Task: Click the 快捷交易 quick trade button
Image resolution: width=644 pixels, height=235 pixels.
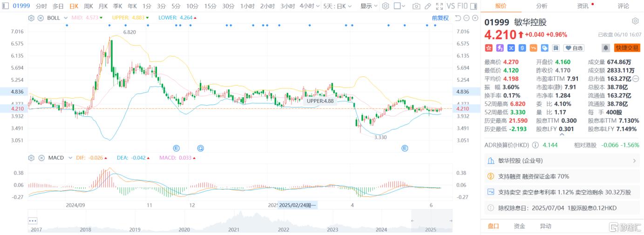Action: pos(627,48)
